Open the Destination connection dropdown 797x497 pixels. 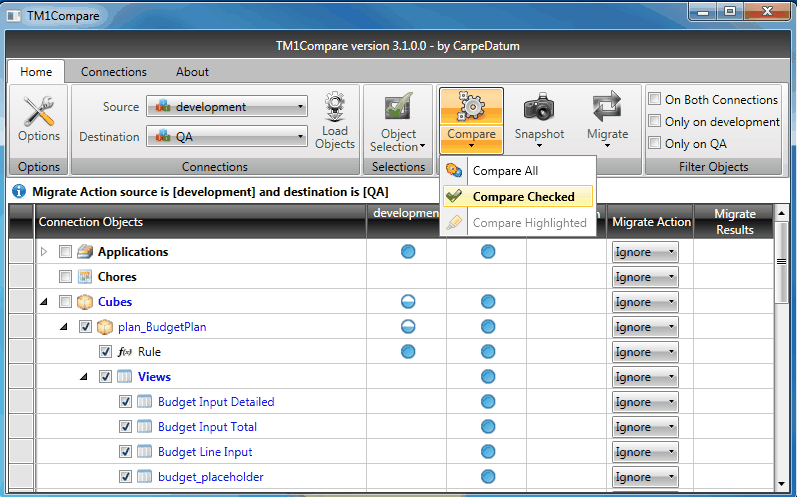pyautogui.click(x=227, y=136)
